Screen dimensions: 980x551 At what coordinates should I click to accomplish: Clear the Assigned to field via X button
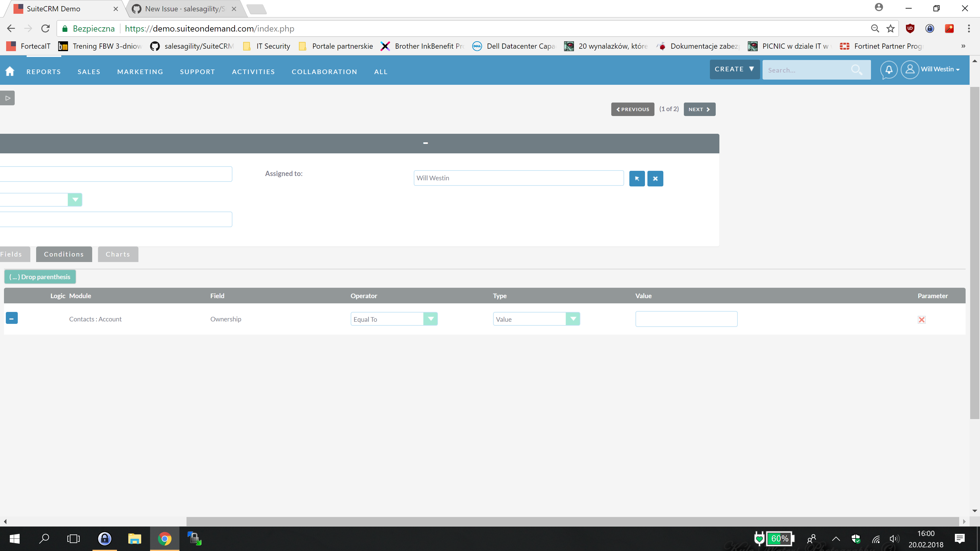point(655,178)
